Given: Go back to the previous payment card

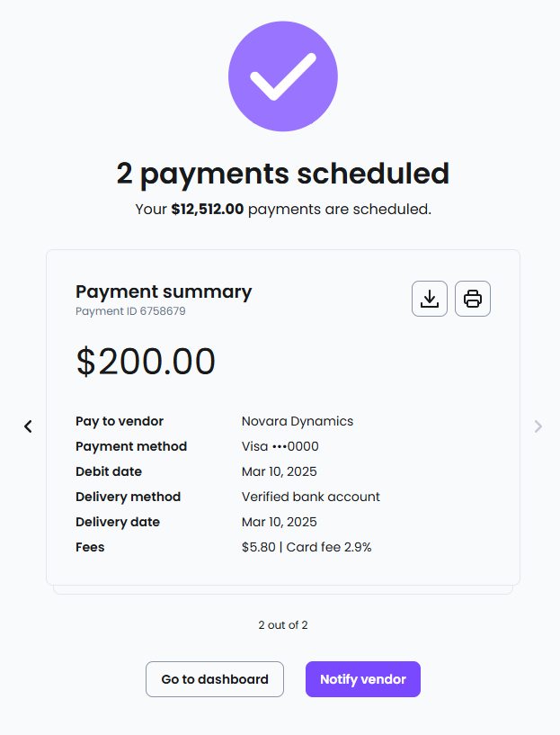Looking at the screenshot, I should 28,426.
